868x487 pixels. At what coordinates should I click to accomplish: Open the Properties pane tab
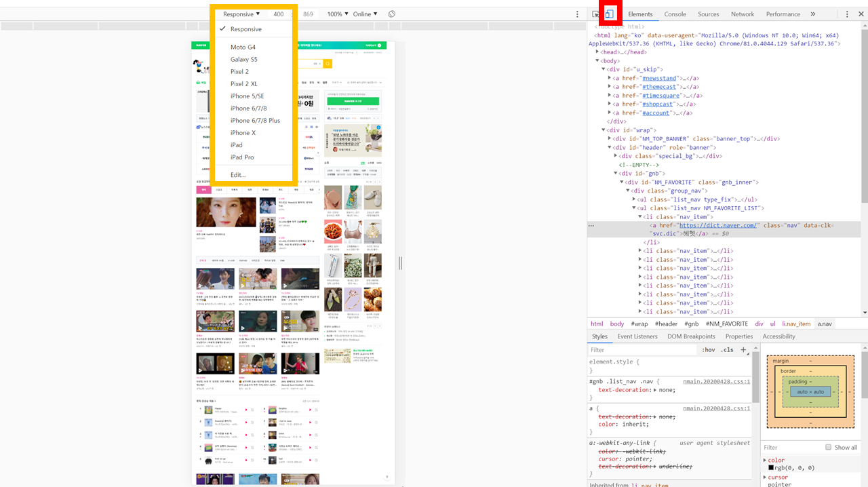[x=739, y=336]
